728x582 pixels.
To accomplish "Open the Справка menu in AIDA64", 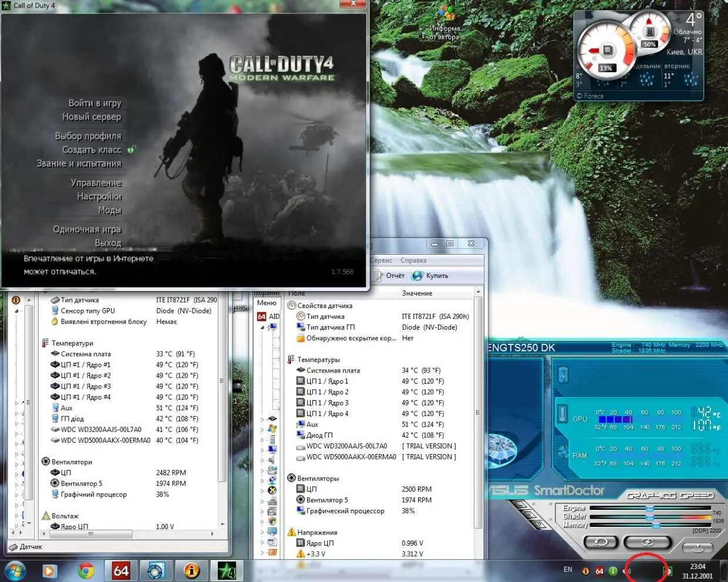I will [x=413, y=260].
